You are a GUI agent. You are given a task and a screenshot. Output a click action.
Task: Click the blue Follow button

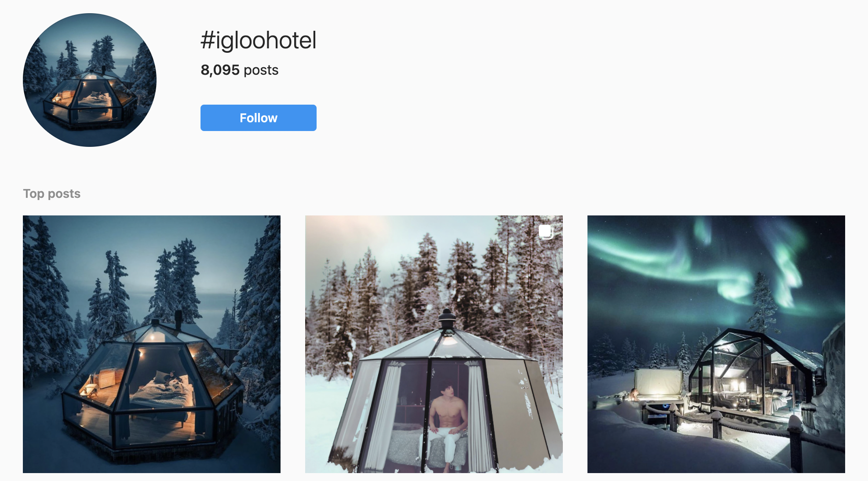pos(258,118)
